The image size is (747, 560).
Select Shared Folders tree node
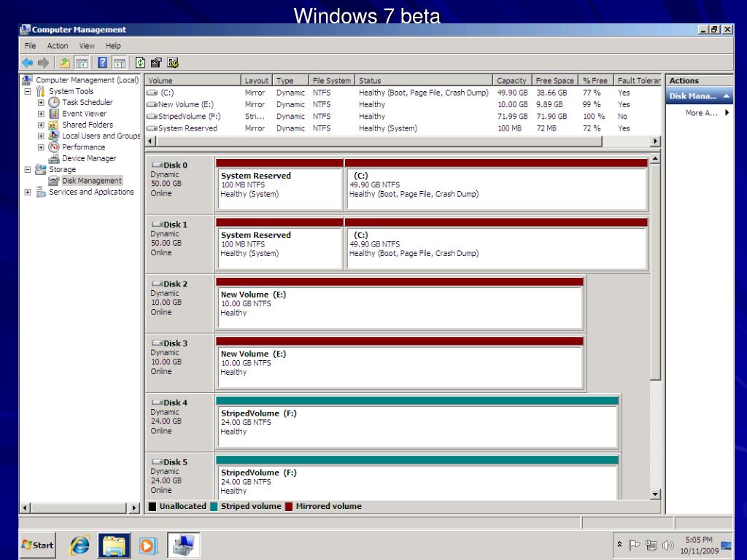88,125
